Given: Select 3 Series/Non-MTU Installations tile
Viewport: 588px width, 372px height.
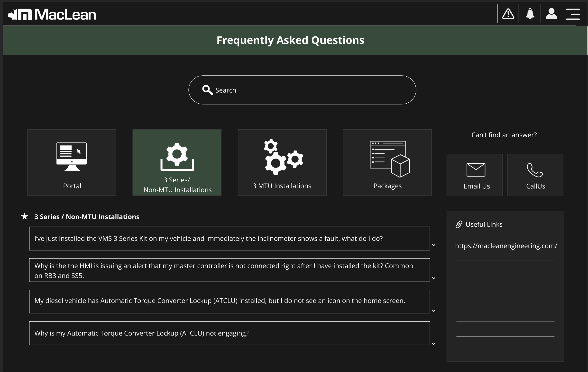Looking at the screenshot, I should 177,162.
